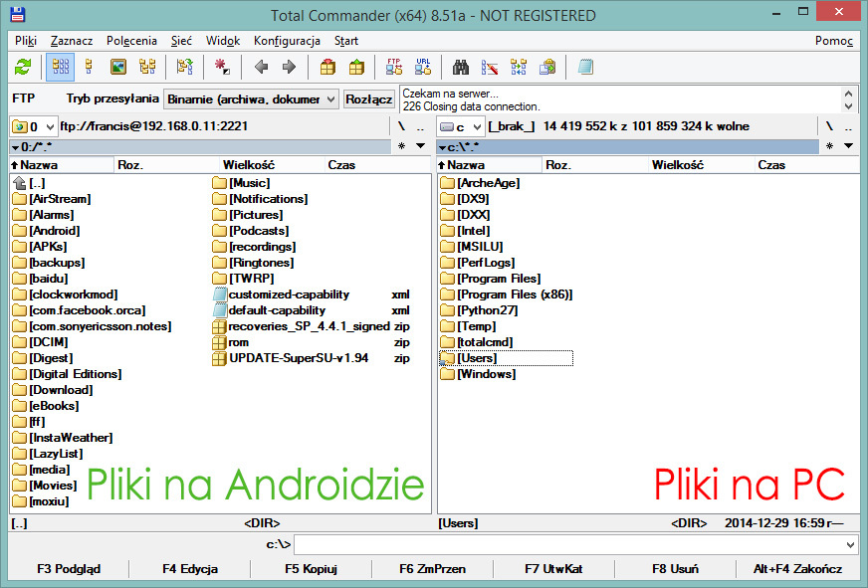Open the Pliki menu
Image resolution: width=868 pixels, height=588 pixels.
click(26, 41)
